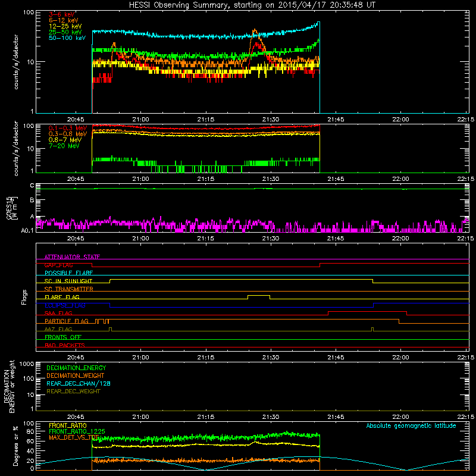Click the 0.3-0.8 MeV legend entry

pos(68,134)
